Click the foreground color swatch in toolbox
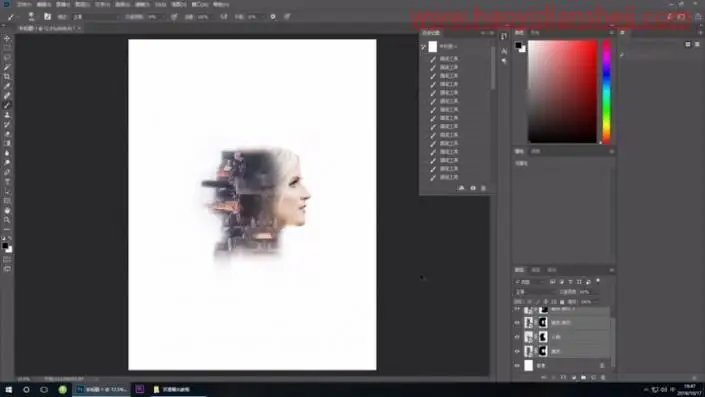The image size is (705, 397). click(5, 246)
